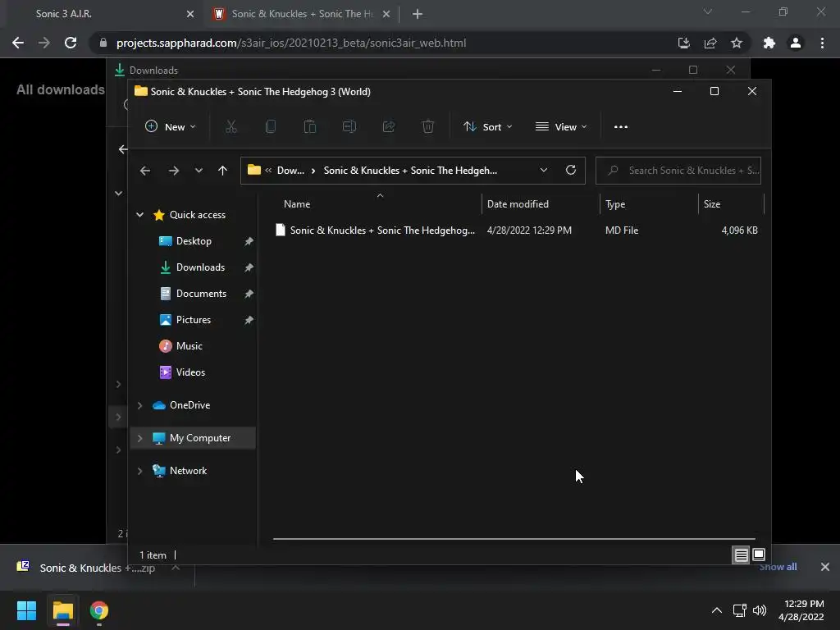Click Dow... breadcrumb in address bar
Image resolution: width=840 pixels, height=630 pixels.
coord(290,171)
